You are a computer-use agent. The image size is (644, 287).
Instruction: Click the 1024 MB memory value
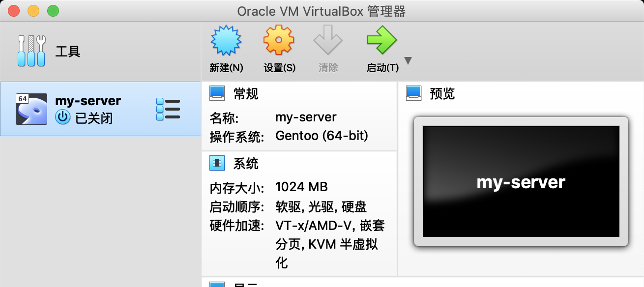click(301, 187)
